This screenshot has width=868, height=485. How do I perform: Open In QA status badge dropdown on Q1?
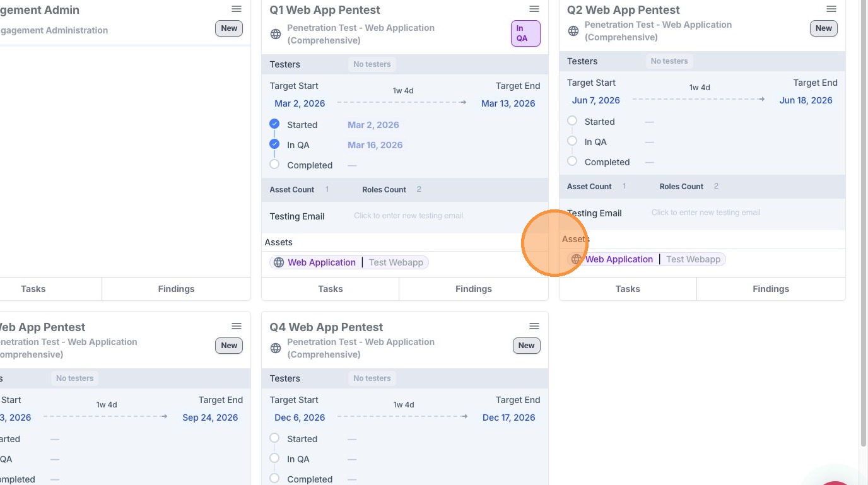(525, 33)
